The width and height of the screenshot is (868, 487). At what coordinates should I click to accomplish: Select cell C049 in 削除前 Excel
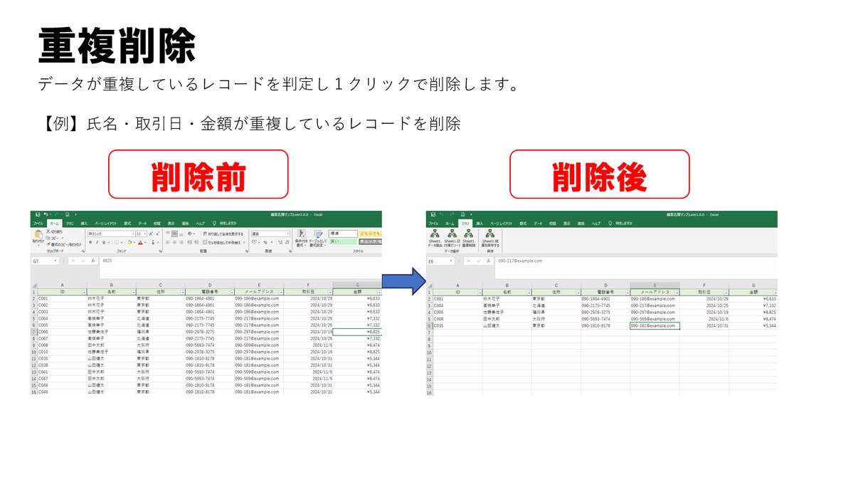[61, 392]
